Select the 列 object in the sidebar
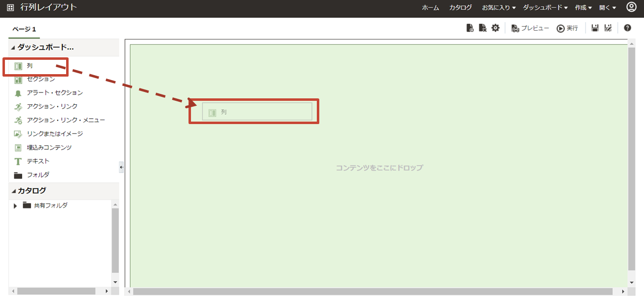The image size is (644, 301). coord(30,66)
